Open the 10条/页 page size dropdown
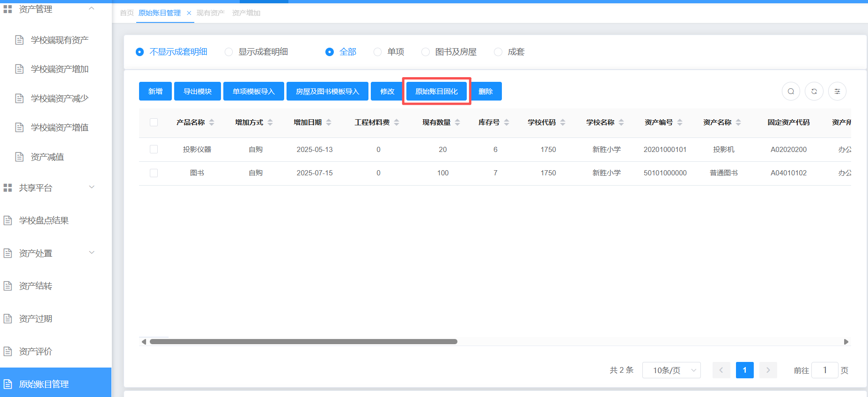 point(671,370)
